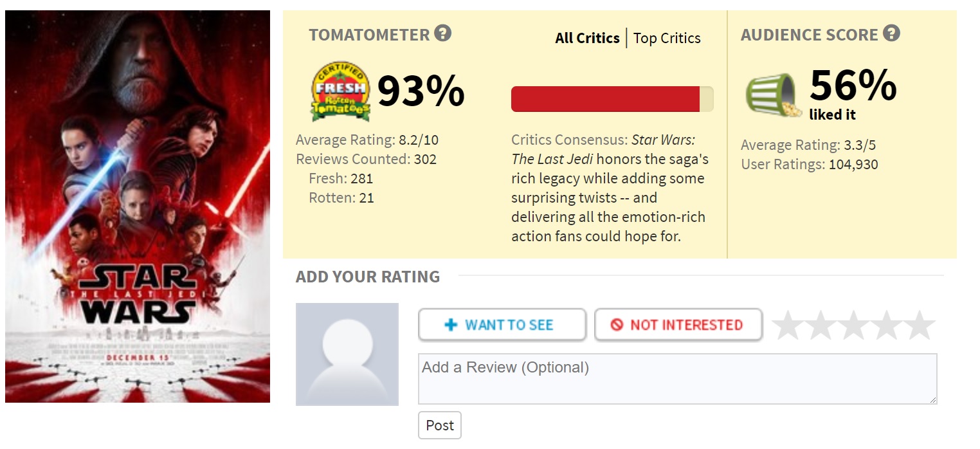Rate the movie one star
This screenshot has height=449, width=980.
point(787,325)
